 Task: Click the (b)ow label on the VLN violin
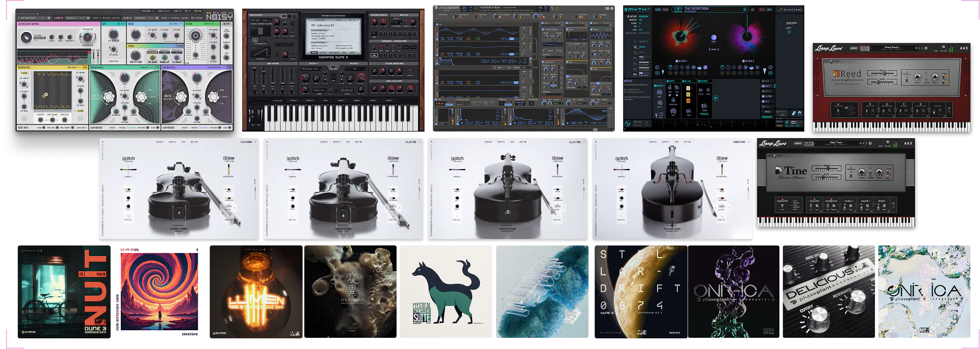pos(228,158)
